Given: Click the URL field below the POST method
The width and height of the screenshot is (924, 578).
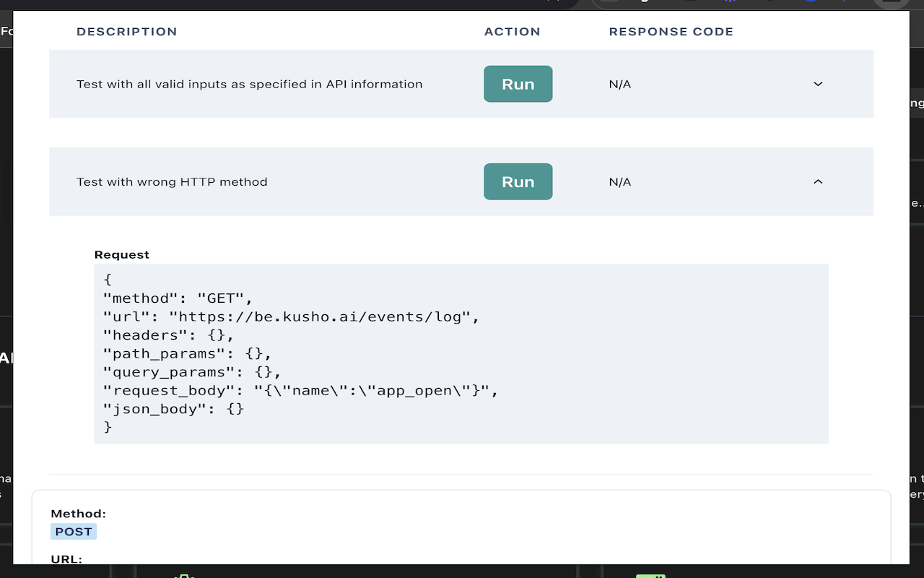Looking at the screenshot, I should pyautogui.click(x=66, y=558).
